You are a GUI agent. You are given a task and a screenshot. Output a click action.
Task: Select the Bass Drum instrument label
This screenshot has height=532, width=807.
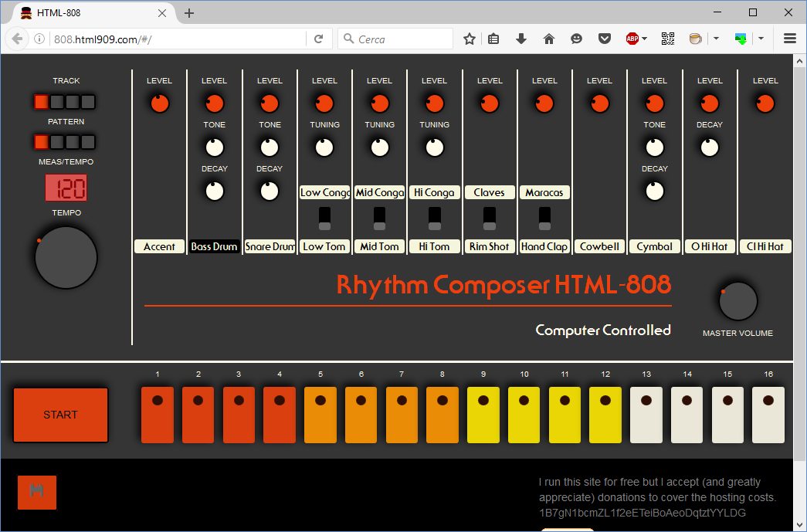pos(214,246)
